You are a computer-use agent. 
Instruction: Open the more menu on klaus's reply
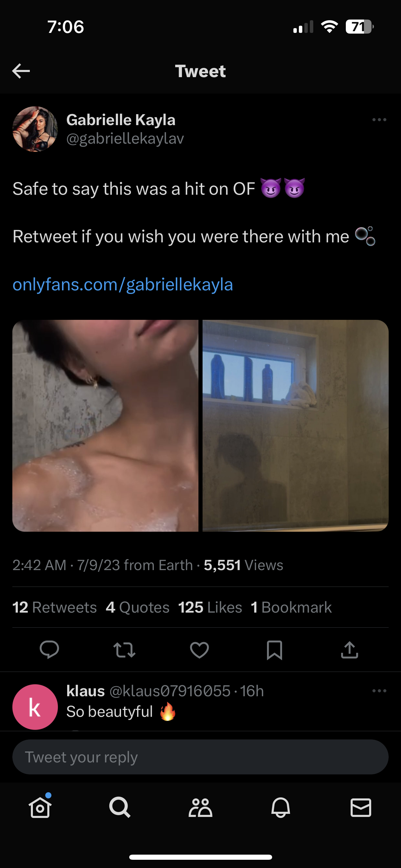coord(379,691)
